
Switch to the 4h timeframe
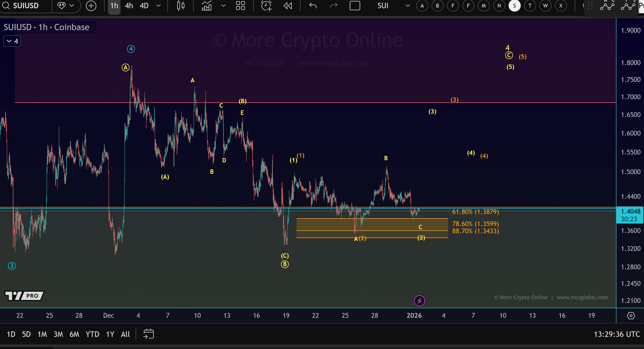(x=129, y=6)
